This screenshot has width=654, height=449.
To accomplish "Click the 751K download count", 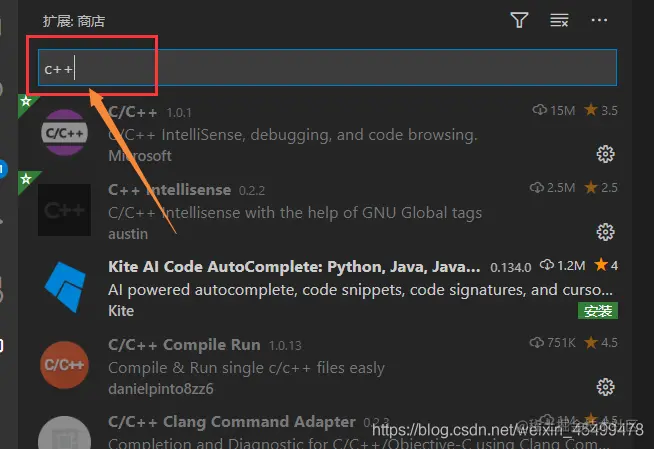I will (x=552, y=343).
